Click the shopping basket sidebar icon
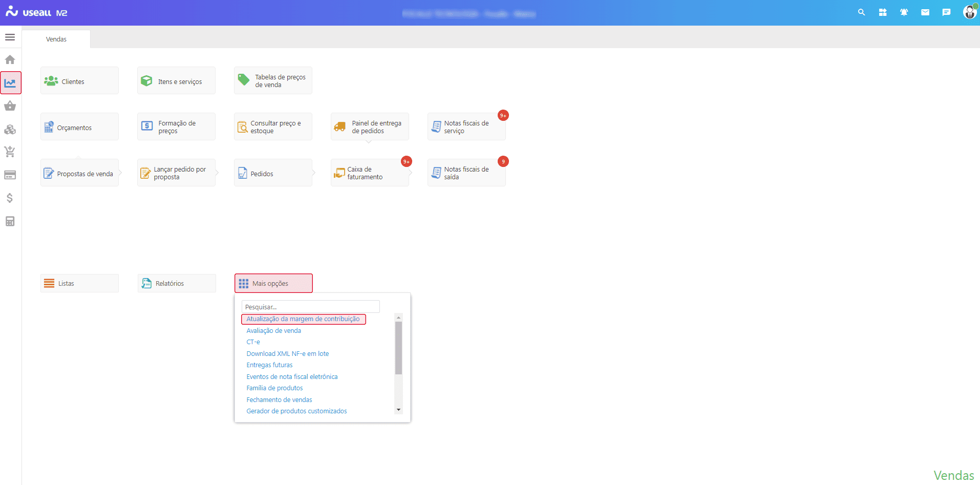The width and height of the screenshot is (980, 485). pos(10,106)
